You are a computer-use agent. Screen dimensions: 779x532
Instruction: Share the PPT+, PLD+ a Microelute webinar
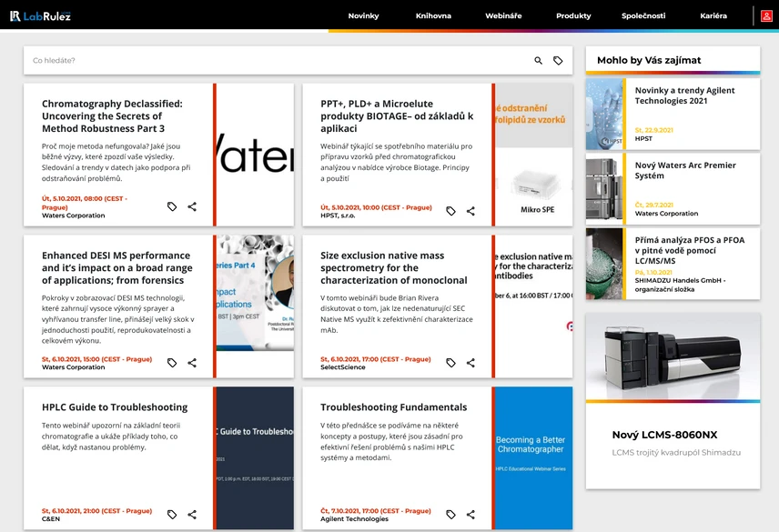pyautogui.click(x=470, y=211)
